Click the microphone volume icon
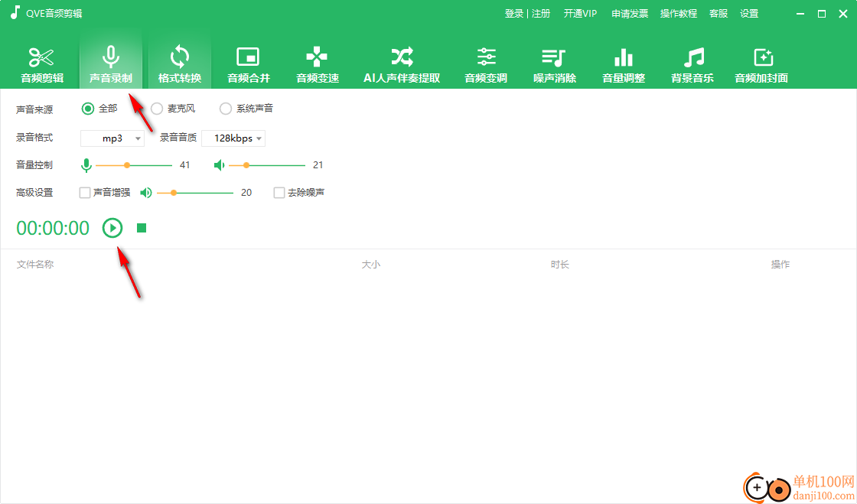857x504 pixels. 86,165
